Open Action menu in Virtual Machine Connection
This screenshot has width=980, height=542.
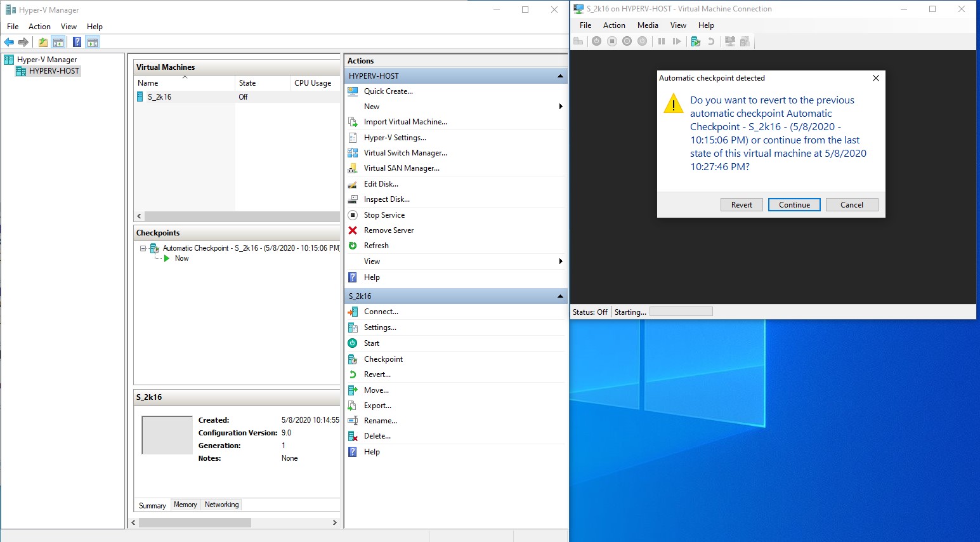point(614,25)
